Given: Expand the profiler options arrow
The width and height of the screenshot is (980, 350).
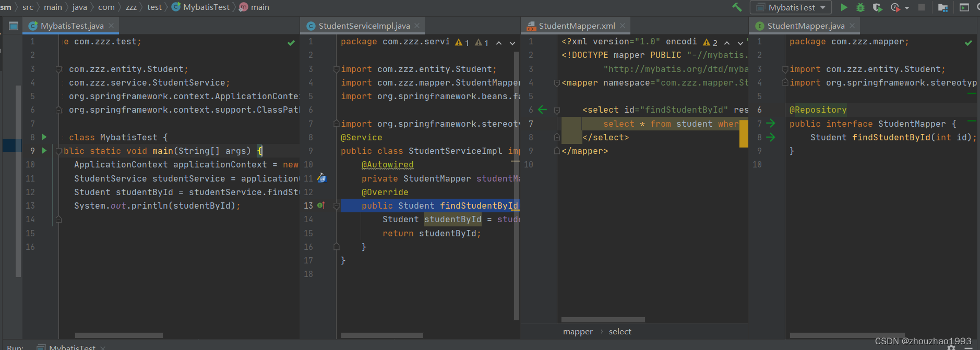Looking at the screenshot, I should click(907, 8).
